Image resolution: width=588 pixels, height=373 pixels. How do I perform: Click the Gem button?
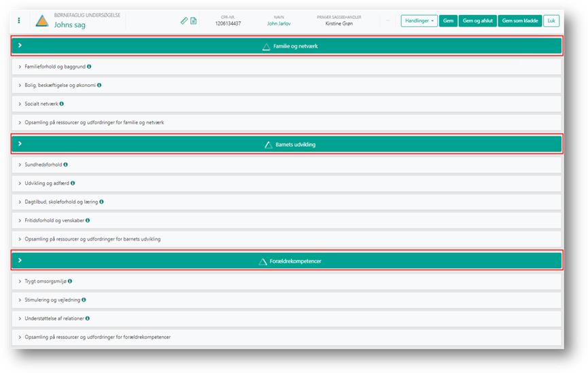(x=448, y=20)
